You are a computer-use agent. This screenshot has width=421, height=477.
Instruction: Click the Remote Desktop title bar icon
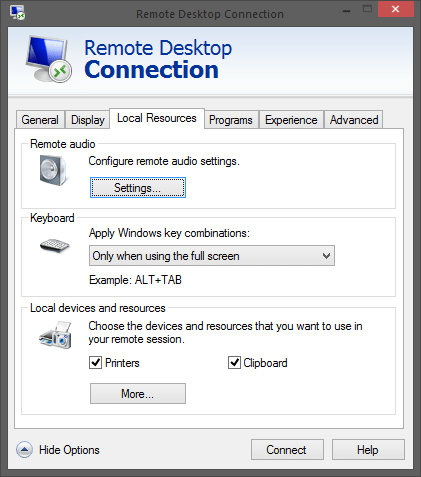pos(17,13)
